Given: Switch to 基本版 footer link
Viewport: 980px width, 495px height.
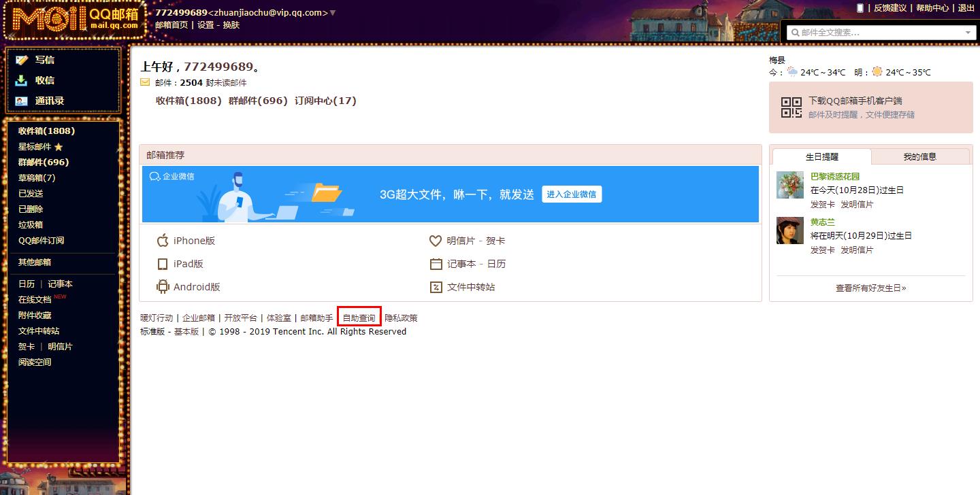Looking at the screenshot, I should click(x=186, y=331).
